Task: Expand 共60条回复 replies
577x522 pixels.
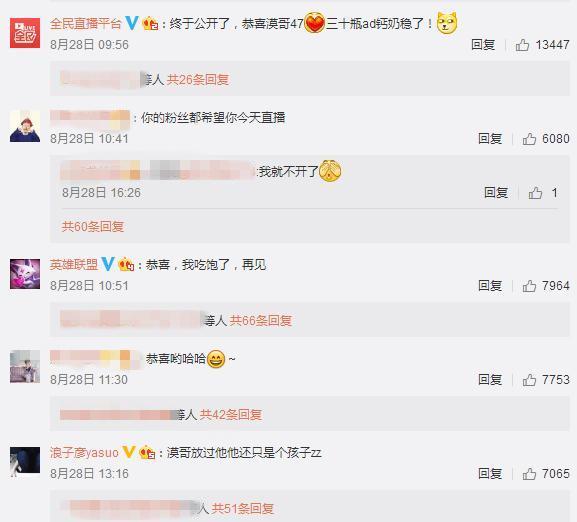Action: point(93,227)
